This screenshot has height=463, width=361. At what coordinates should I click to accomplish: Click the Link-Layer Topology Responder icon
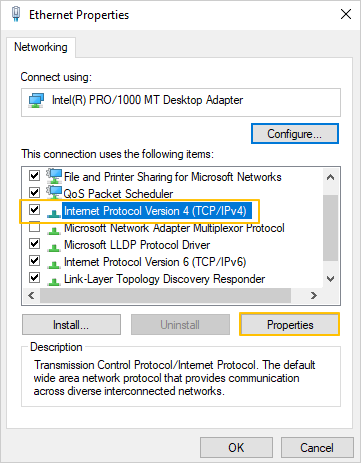(54, 281)
